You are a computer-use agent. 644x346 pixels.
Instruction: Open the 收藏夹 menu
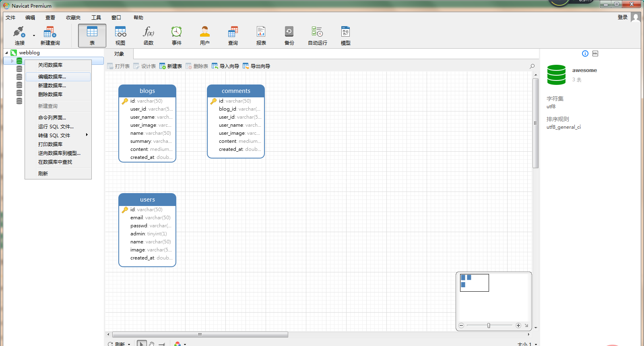pyautogui.click(x=73, y=18)
